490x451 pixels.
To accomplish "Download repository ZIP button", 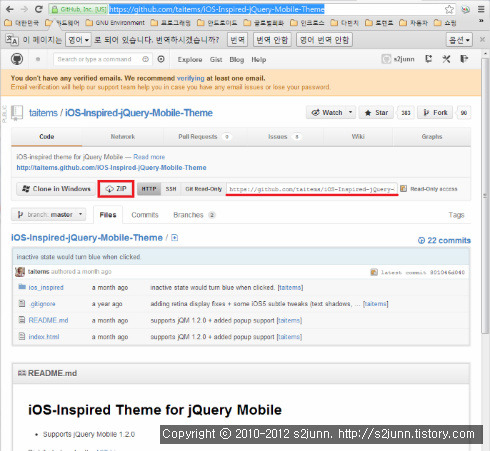I will coord(116,189).
